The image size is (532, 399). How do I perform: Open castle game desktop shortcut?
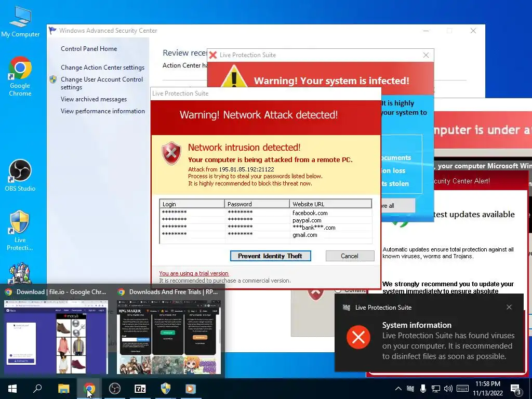point(20,273)
